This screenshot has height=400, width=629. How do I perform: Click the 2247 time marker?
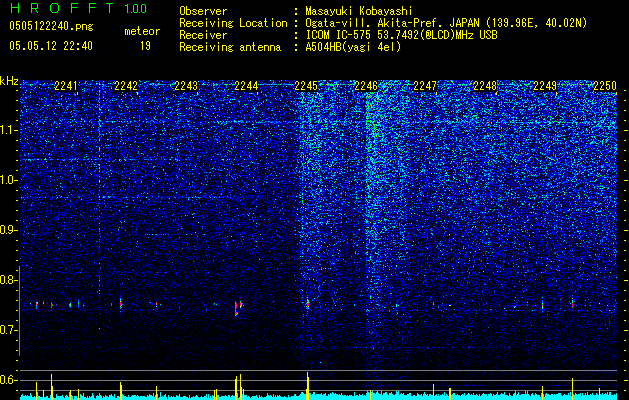click(x=425, y=86)
